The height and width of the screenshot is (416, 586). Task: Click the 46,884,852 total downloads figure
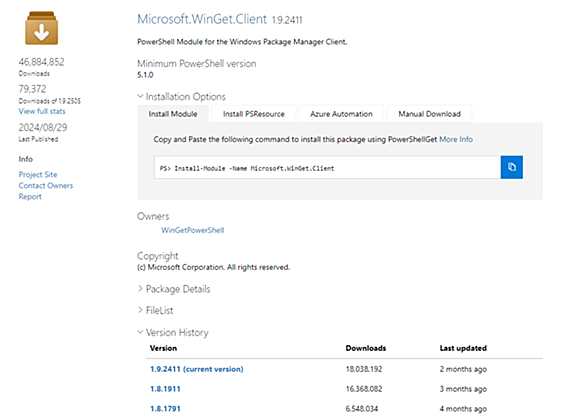pos(41,62)
